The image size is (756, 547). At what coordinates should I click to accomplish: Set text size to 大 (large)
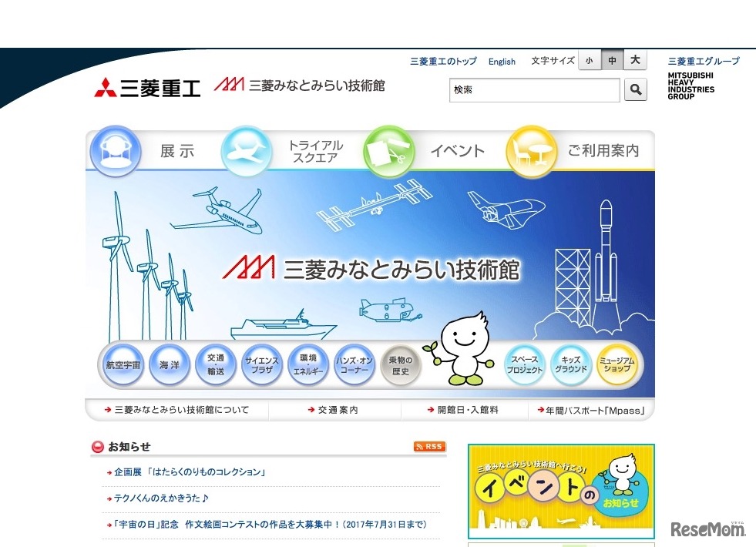[636, 60]
